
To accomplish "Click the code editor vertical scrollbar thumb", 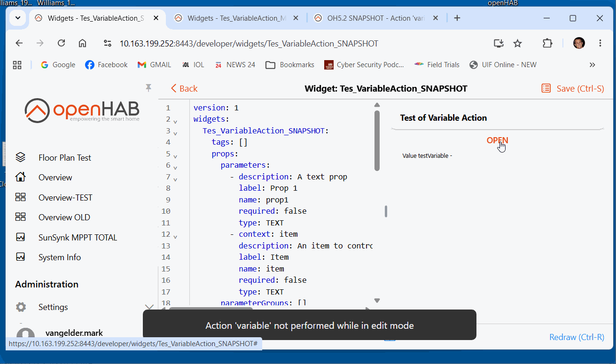I will coord(377,140).
